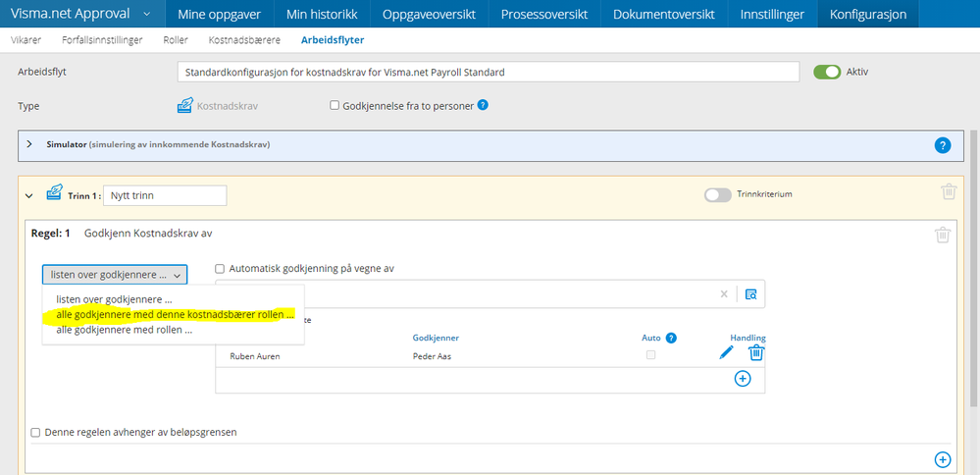Open Kostnadsbærere submenu link
980x475 pixels.
[244, 40]
